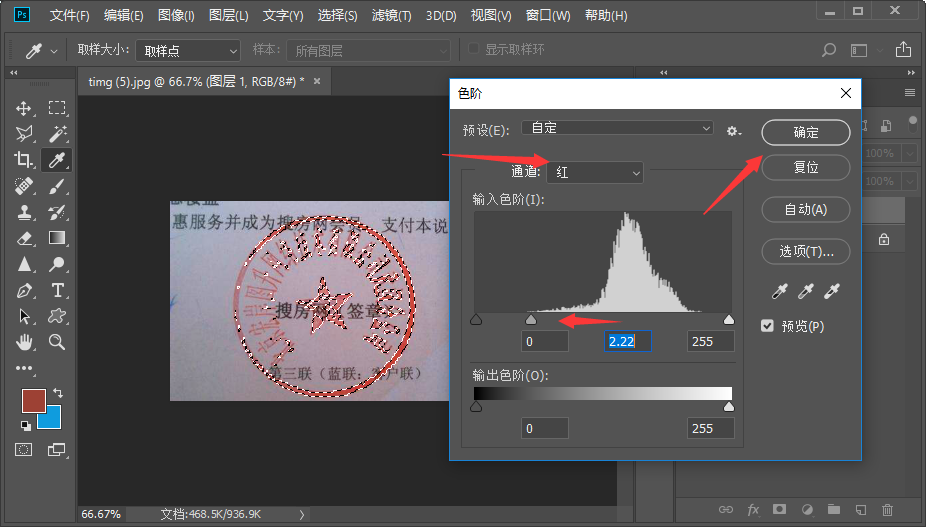926x527 pixels.
Task: Select the Zoom tool
Action: tap(57, 341)
